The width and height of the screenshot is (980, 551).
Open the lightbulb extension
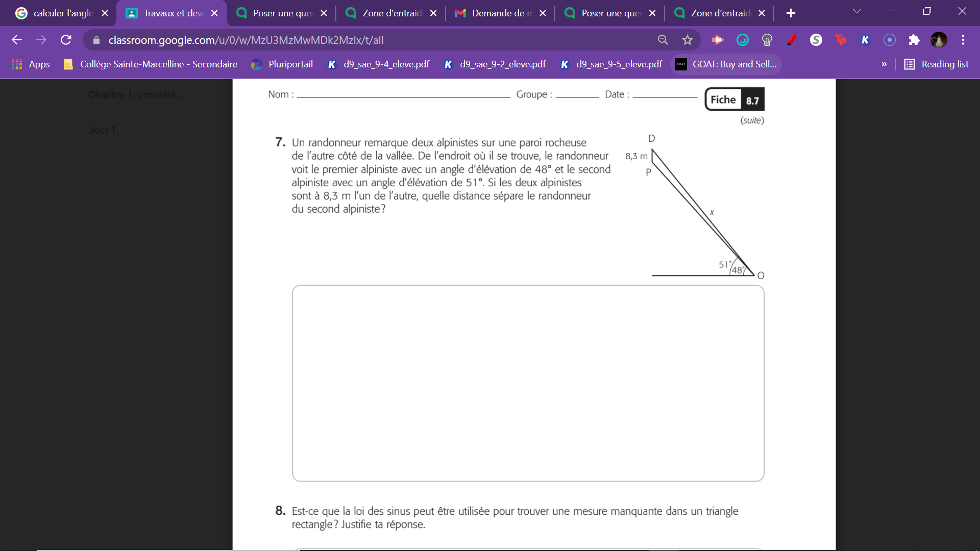[767, 40]
